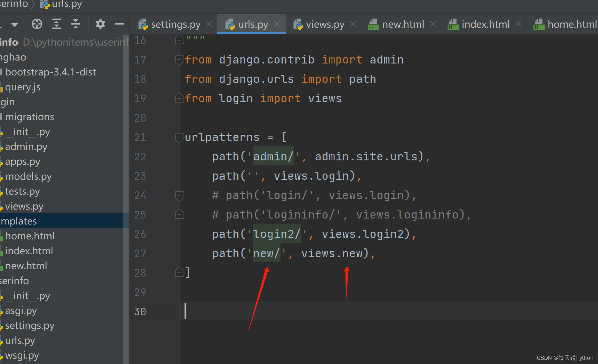This screenshot has width=598, height=364.
Task: Click line number 30 in gutter
Action: click(140, 312)
